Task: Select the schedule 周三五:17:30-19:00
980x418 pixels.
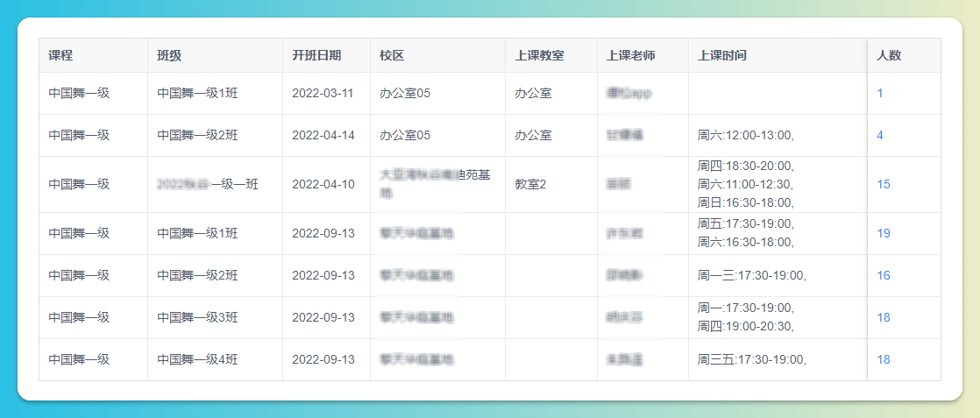Action: tap(752, 360)
